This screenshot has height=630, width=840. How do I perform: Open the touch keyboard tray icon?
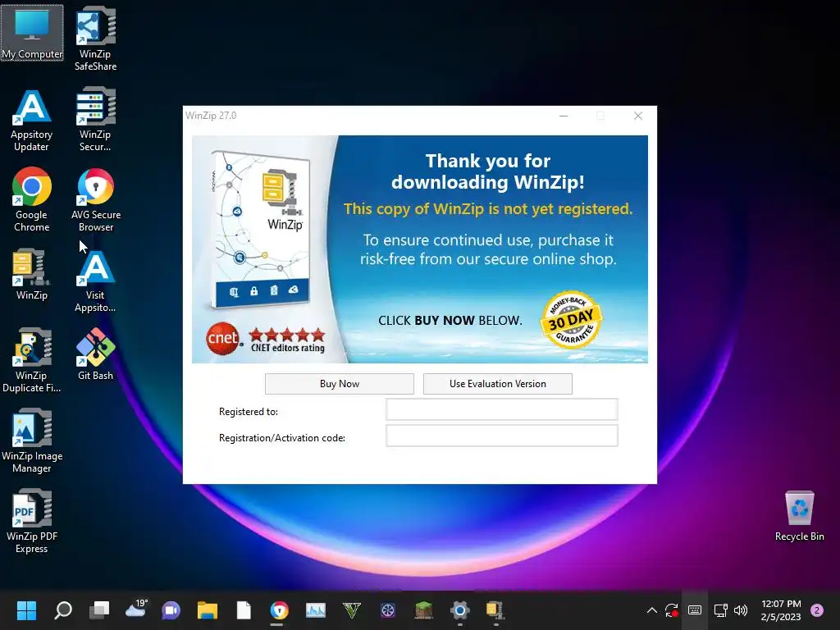tap(695, 610)
